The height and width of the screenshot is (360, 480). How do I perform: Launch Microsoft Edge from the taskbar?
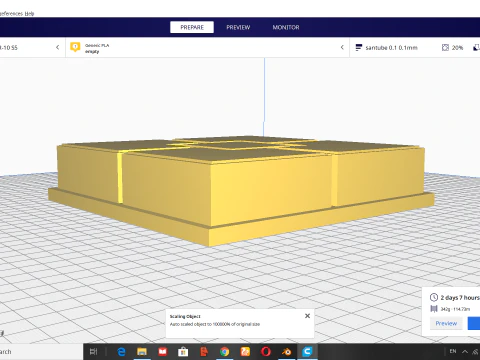pyautogui.click(x=121, y=351)
